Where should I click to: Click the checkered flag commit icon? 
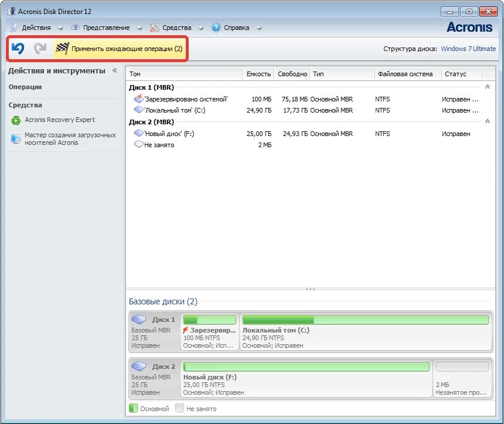62,48
